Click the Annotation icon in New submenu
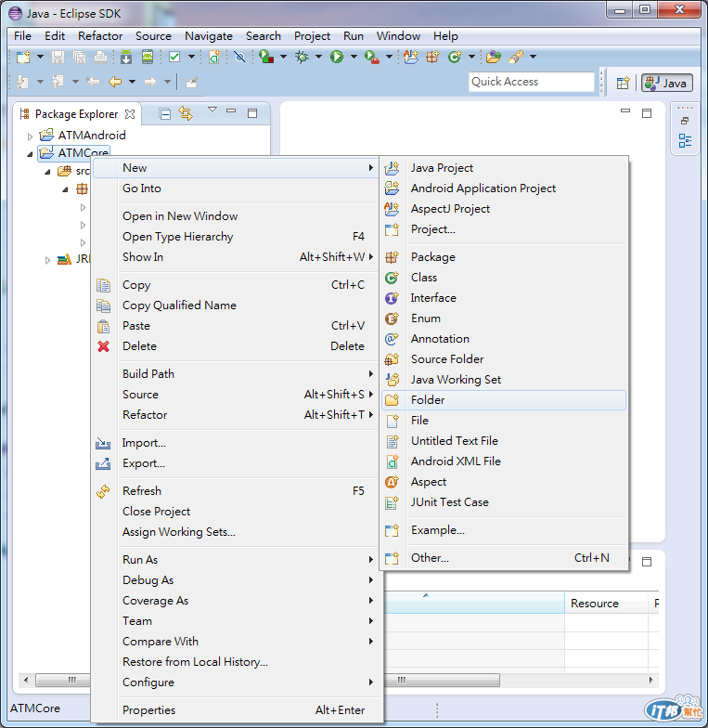The width and height of the screenshot is (708, 728). coord(392,339)
